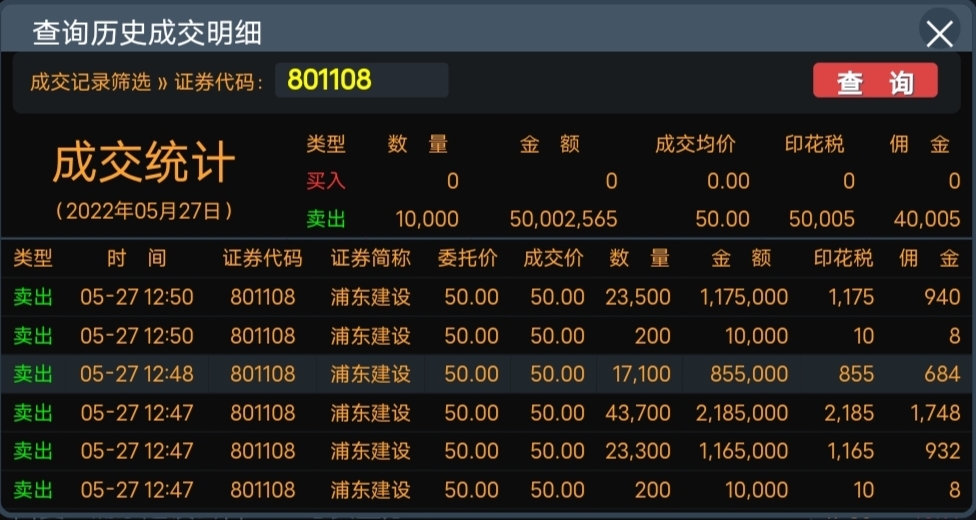Click the amount cell 1,165,000
Viewport: 976px width, 520px height.
[744, 451]
